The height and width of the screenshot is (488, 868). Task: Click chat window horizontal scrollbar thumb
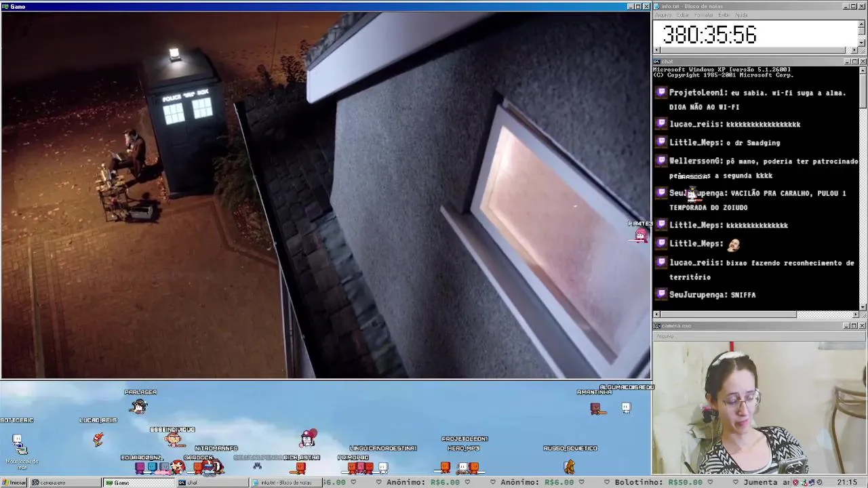(x=728, y=314)
